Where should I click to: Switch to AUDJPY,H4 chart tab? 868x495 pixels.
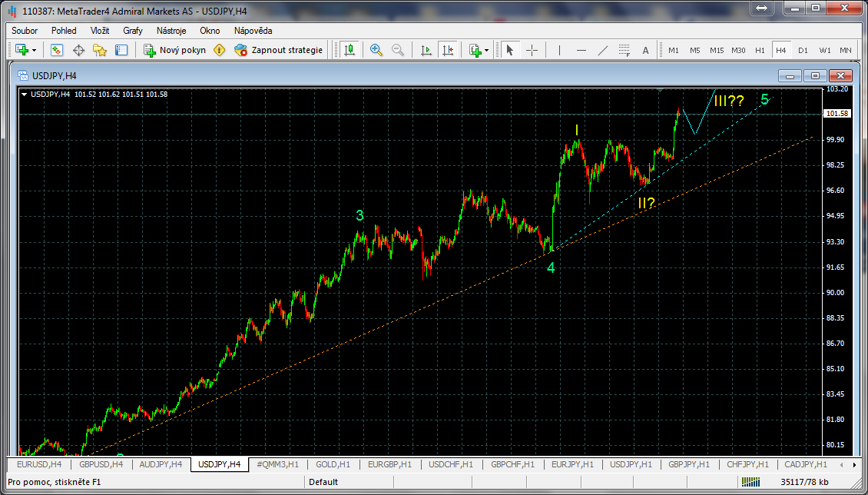point(161,464)
